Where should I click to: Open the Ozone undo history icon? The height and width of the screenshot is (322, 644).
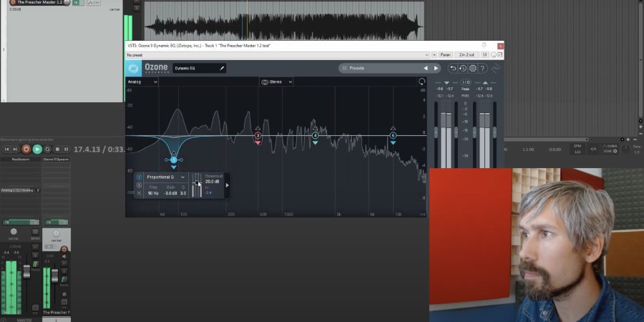(463, 68)
